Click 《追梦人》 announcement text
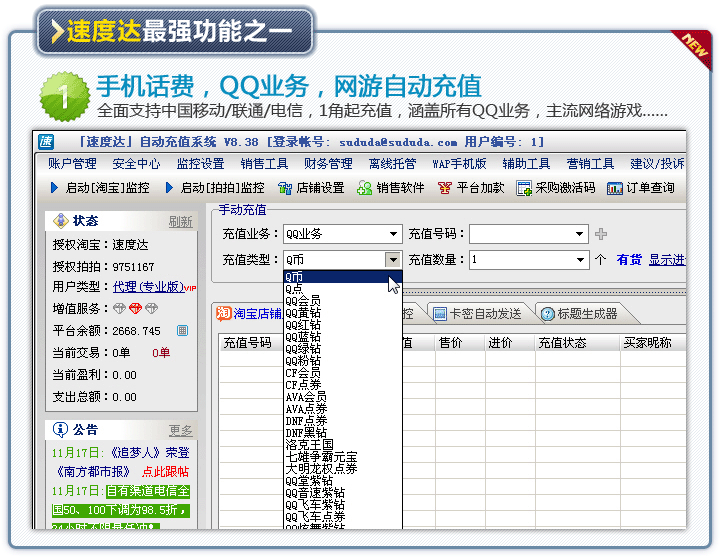 [x=135, y=453]
